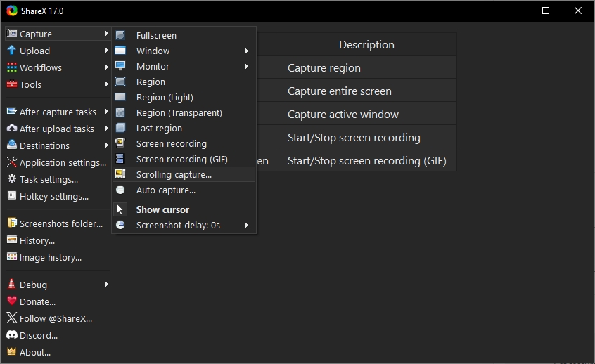This screenshot has width=595, height=364.
Task: Select Fullscreen from the Capture menu
Action: [184, 35]
